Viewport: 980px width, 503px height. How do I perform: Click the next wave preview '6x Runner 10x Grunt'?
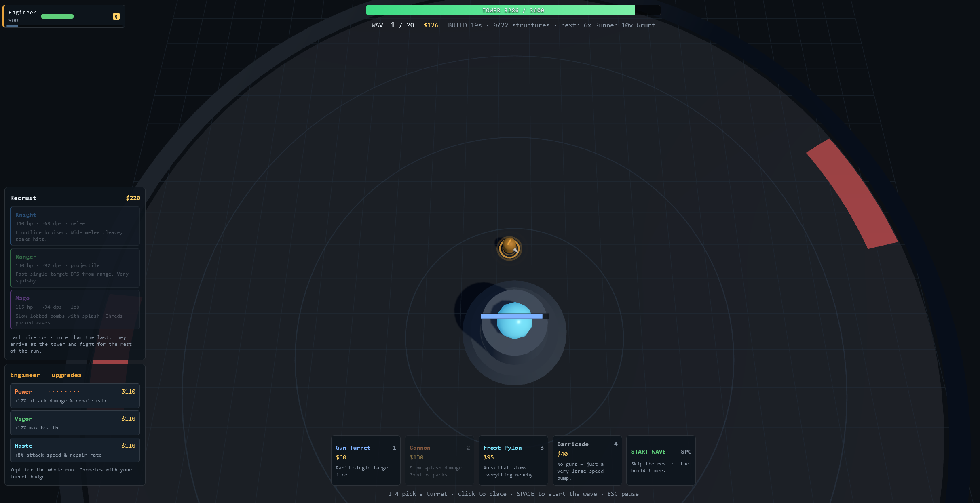(619, 25)
